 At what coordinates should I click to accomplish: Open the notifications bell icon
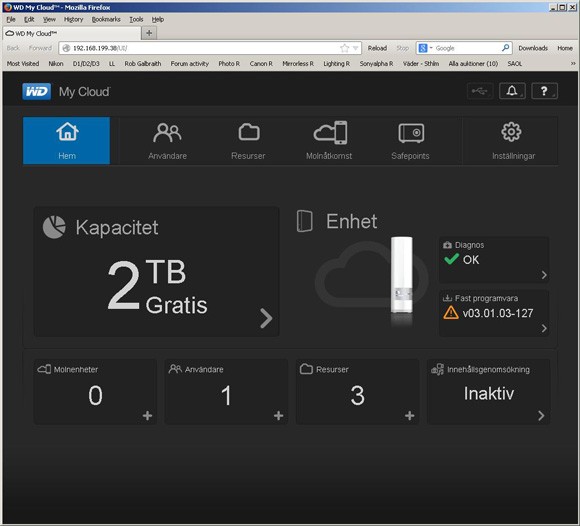point(512,91)
